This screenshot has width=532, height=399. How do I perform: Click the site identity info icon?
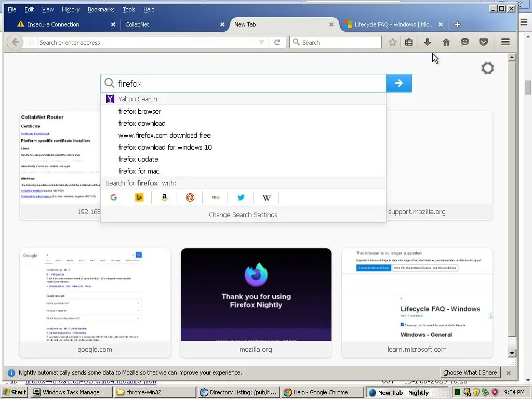[x=30, y=43]
